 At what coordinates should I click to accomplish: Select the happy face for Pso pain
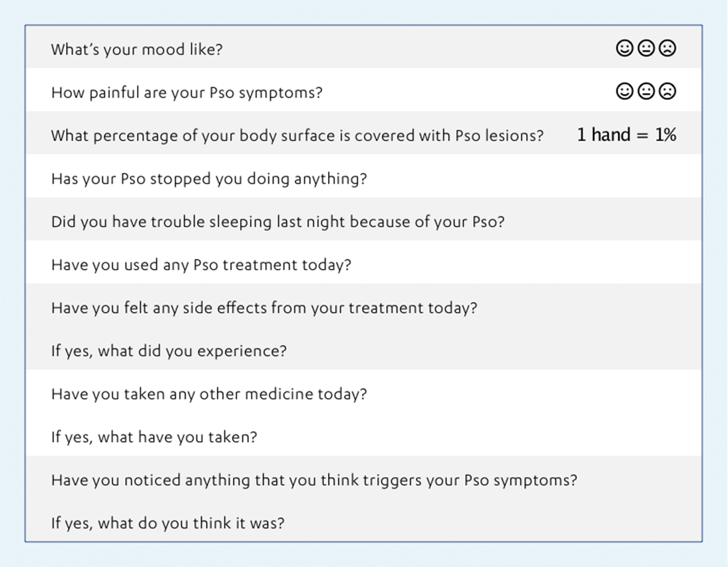point(624,91)
